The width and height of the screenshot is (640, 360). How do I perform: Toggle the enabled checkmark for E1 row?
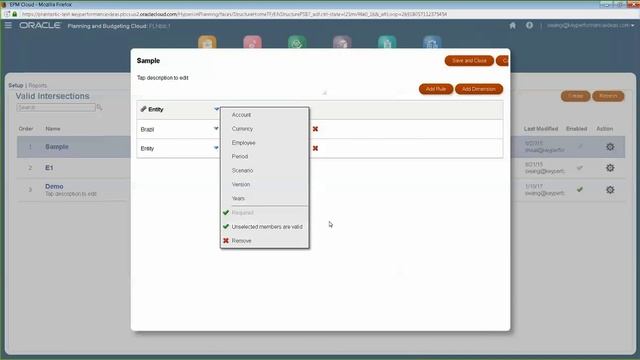tap(580, 167)
